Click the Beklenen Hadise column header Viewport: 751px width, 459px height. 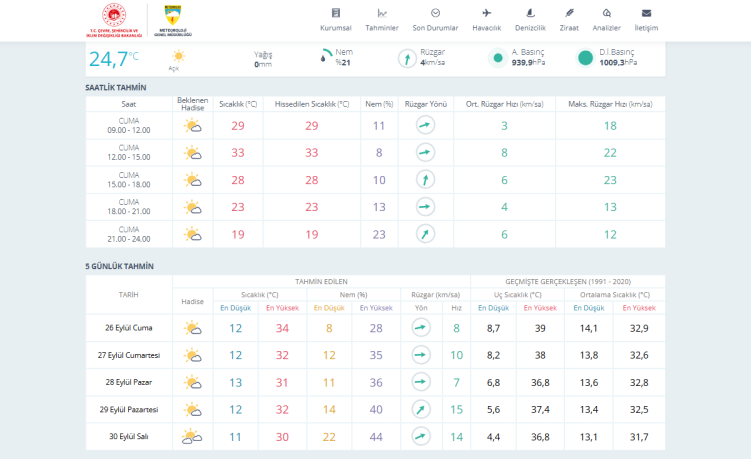[193, 104]
